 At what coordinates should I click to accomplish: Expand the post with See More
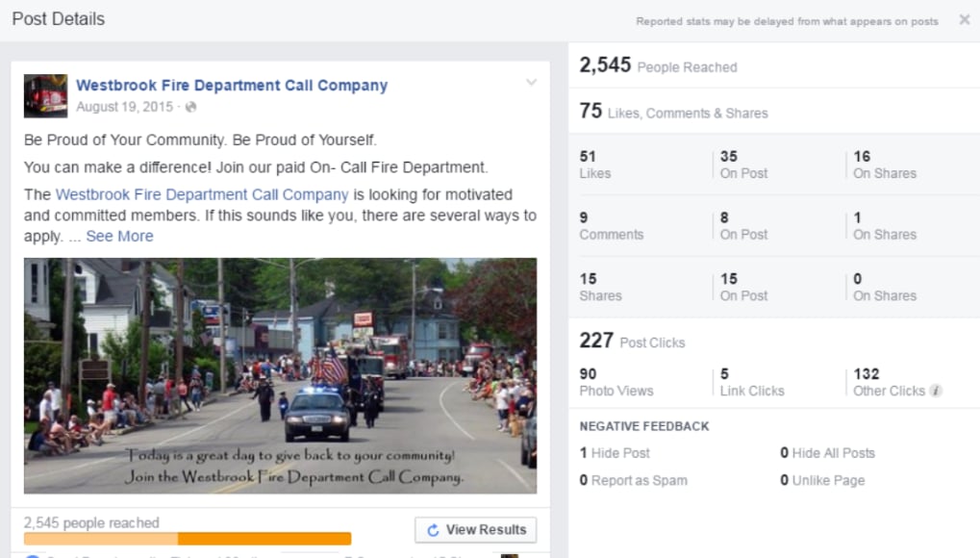tap(119, 236)
